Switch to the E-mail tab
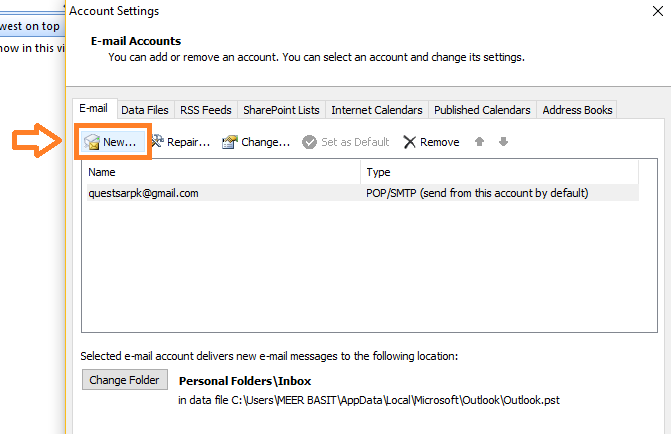 point(93,109)
